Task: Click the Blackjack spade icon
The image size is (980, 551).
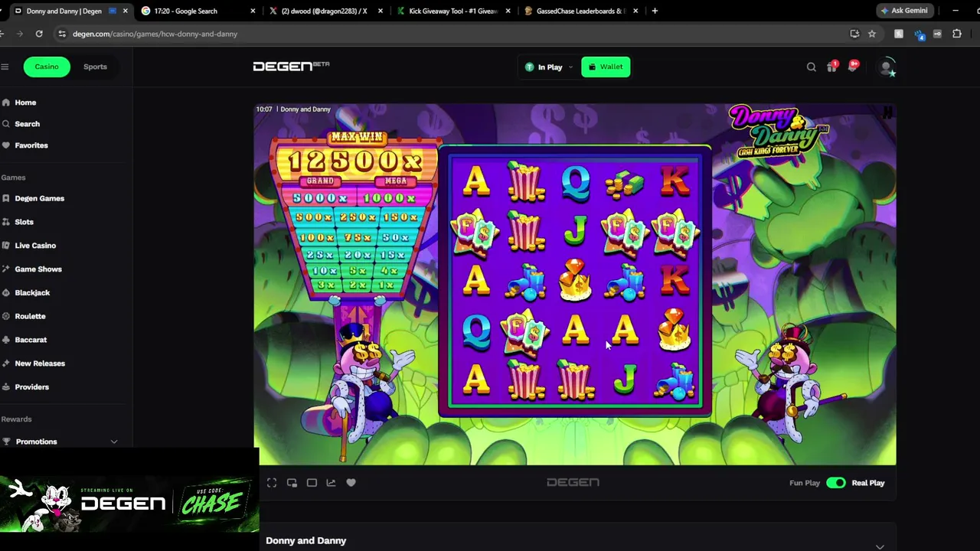Action: (6, 292)
